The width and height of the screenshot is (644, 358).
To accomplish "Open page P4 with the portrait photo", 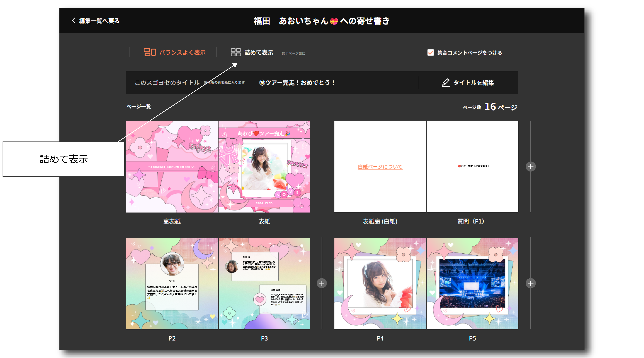I will point(380,283).
